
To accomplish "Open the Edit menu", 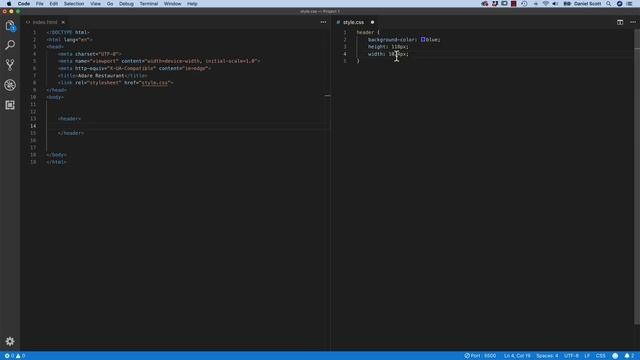I will point(53,4).
